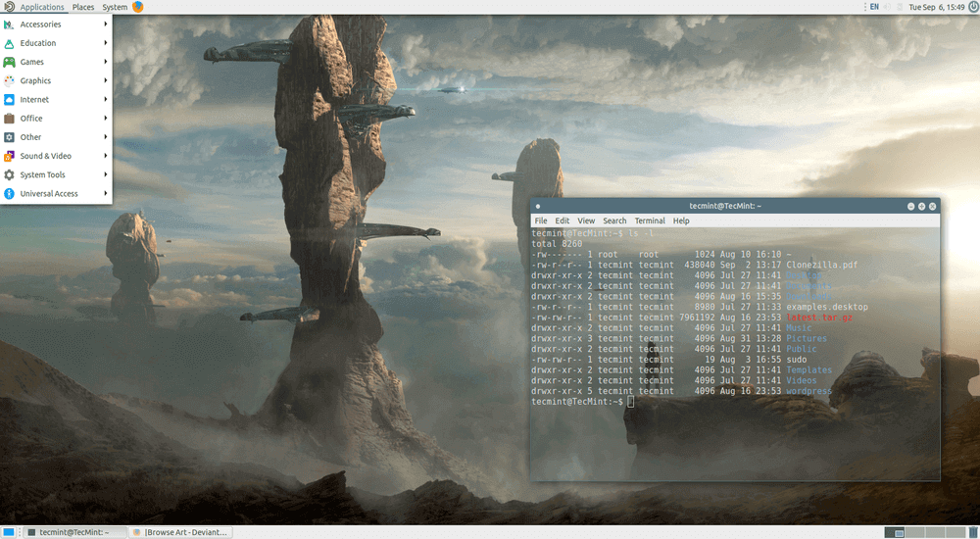Select the Education flask icon

click(x=9, y=43)
